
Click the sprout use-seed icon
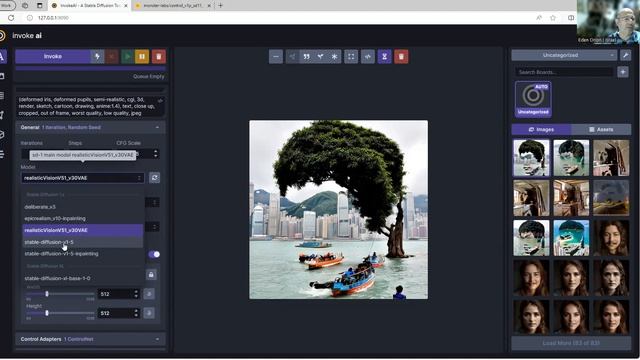(x=320, y=57)
